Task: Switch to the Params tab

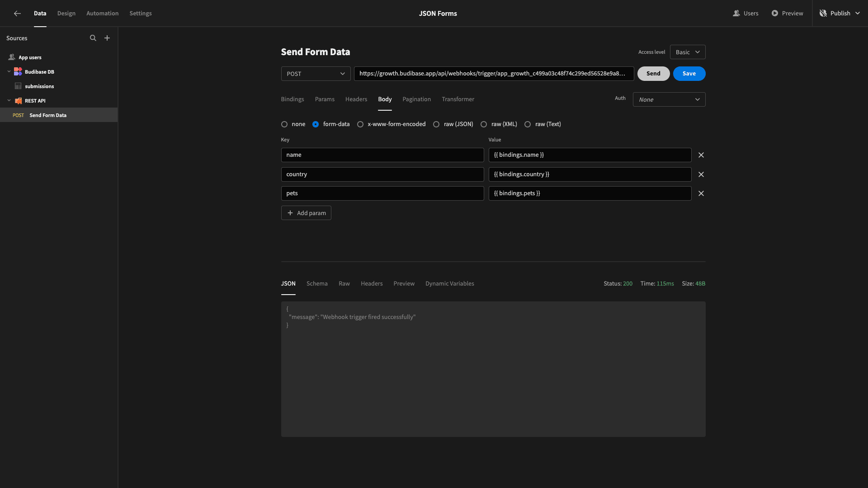Action: pos(325,99)
